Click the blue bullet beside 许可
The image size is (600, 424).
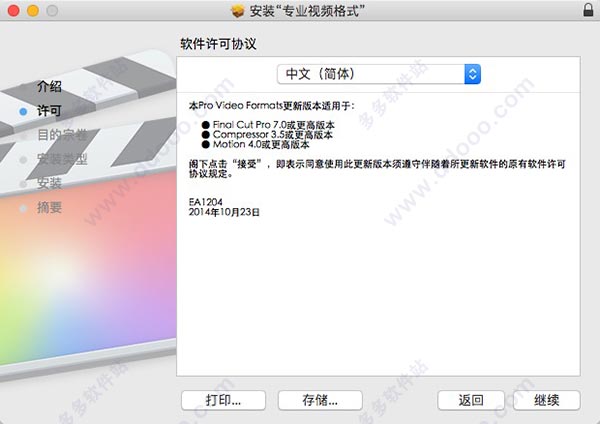[x=23, y=111]
